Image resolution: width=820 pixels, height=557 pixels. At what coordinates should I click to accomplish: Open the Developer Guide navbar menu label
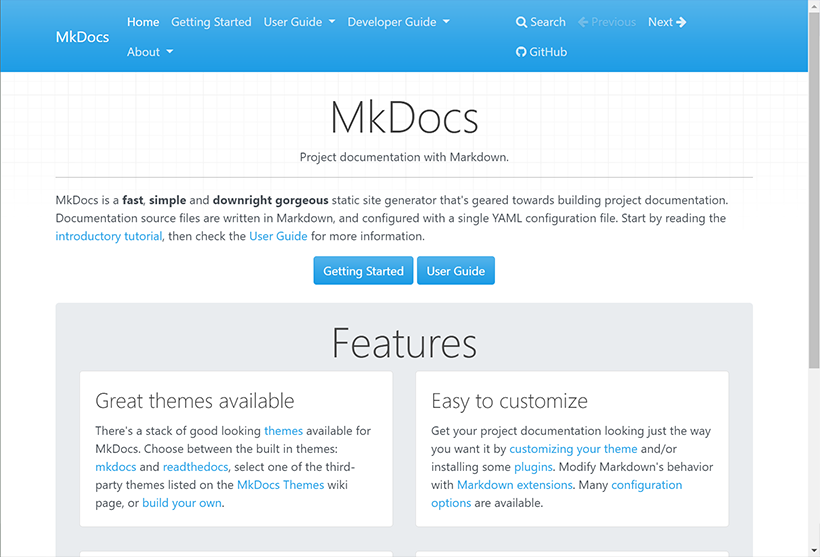coord(392,22)
